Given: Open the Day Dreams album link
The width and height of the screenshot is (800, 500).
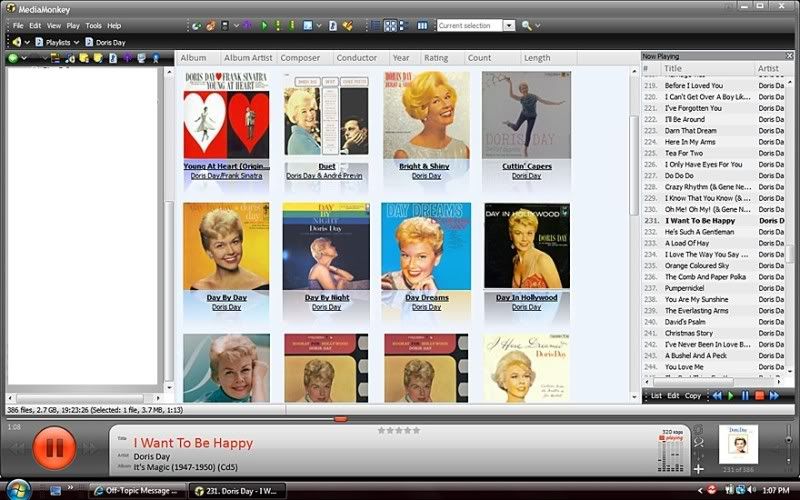Looking at the screenshot, I should click(x=427, y=297).
